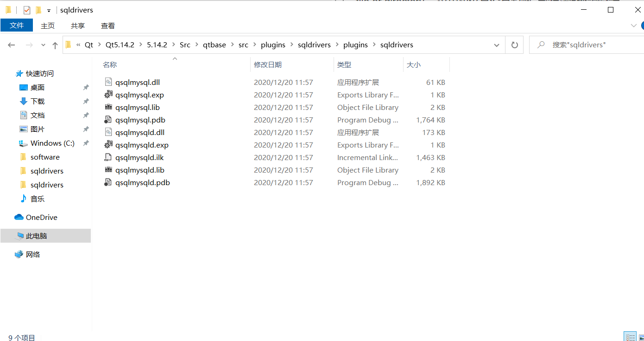
Task: Open the address bar history dropdown
Action: tap(496, 45)
